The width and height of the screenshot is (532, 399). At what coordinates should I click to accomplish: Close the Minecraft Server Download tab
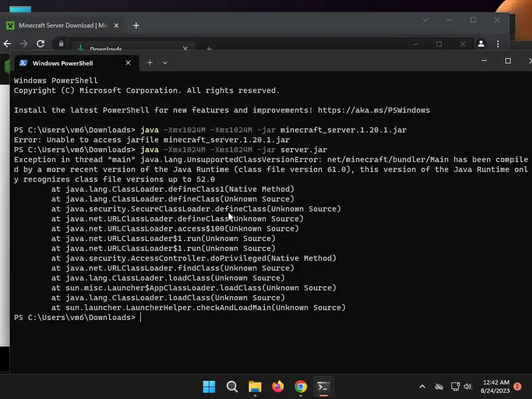(x=116, y=25)
